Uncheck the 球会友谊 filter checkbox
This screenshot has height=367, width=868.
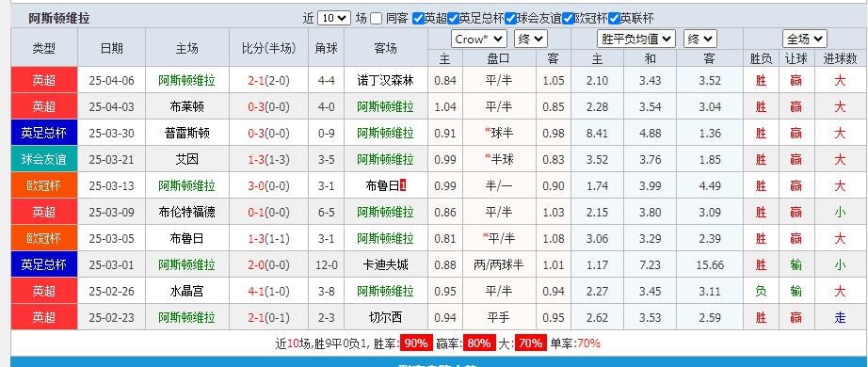pyautogui.click(x=510, y=18)
